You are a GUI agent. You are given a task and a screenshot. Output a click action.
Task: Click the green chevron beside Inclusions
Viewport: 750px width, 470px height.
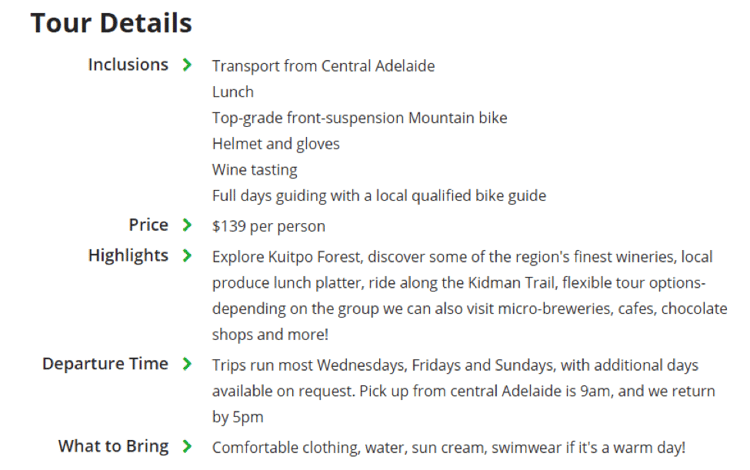point(186,65)
